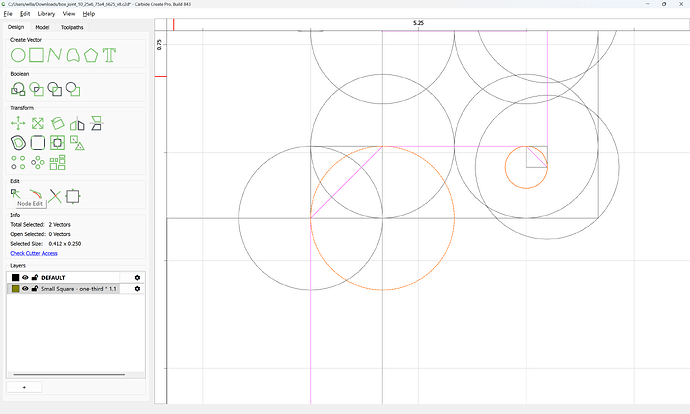This screenshot has height=414, width=690.
Task: Select the Text creation tool
Action: coord(109,55)
